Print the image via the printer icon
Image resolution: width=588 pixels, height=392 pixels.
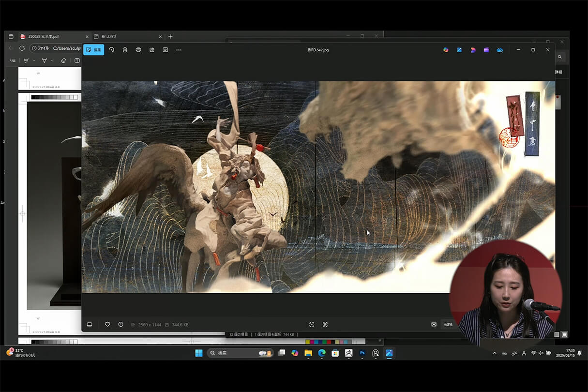[138, 50]
